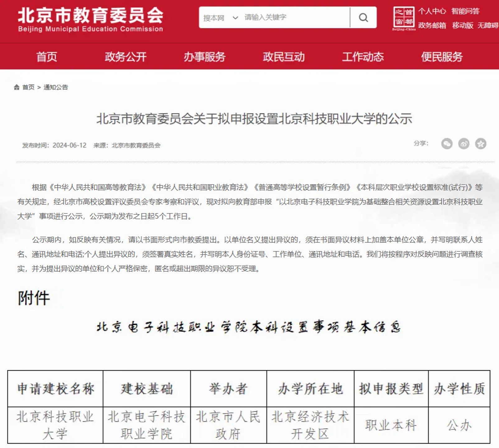Open the 政务邮箱 link

click(432, 25)
